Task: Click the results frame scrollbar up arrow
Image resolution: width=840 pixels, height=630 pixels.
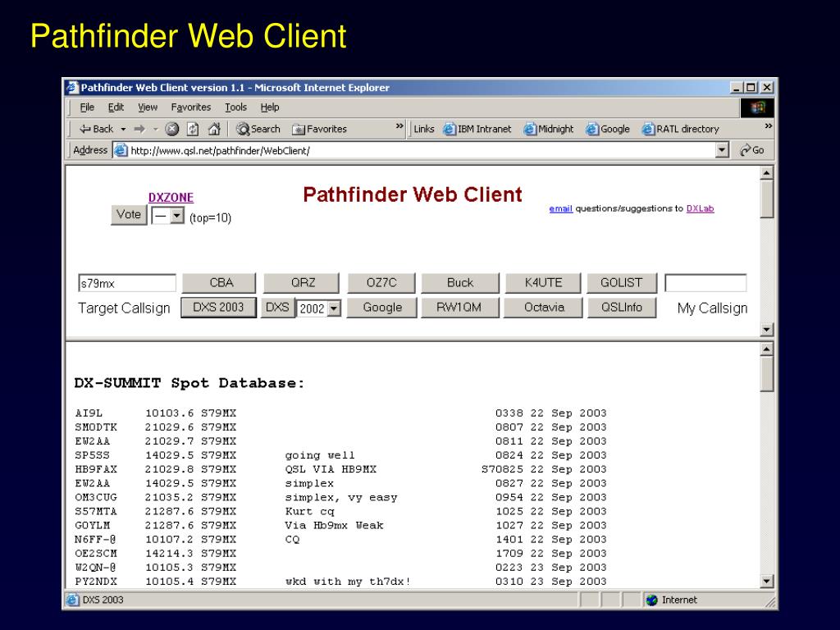Action: click(767, 349)
